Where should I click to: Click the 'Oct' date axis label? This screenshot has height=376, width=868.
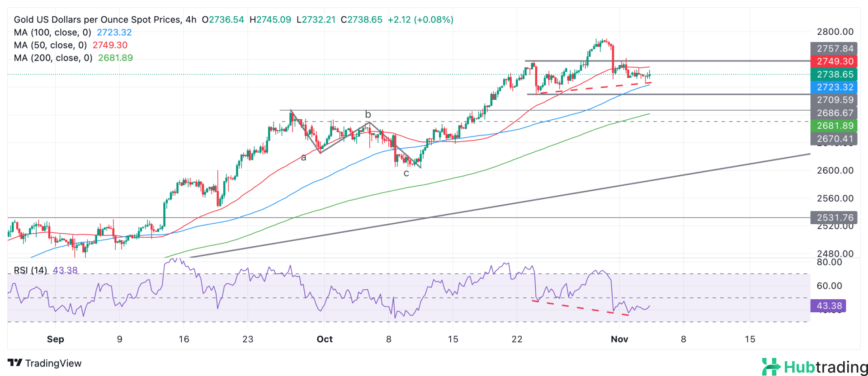[x=325, y=339]
